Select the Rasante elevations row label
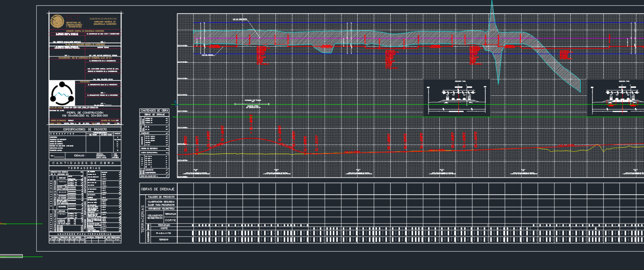The width and height of the screenshot is (644, 270). [x=164, y=233]
